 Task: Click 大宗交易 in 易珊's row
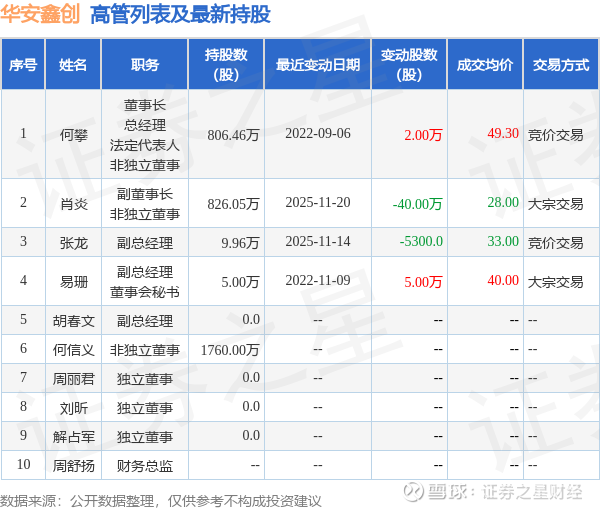point(555,282)
